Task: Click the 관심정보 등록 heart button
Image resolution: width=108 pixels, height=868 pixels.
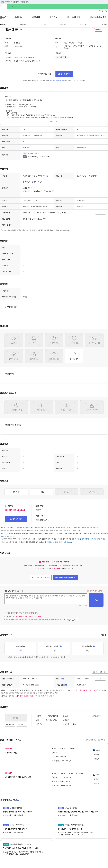Action: click(x=45, y=74)
